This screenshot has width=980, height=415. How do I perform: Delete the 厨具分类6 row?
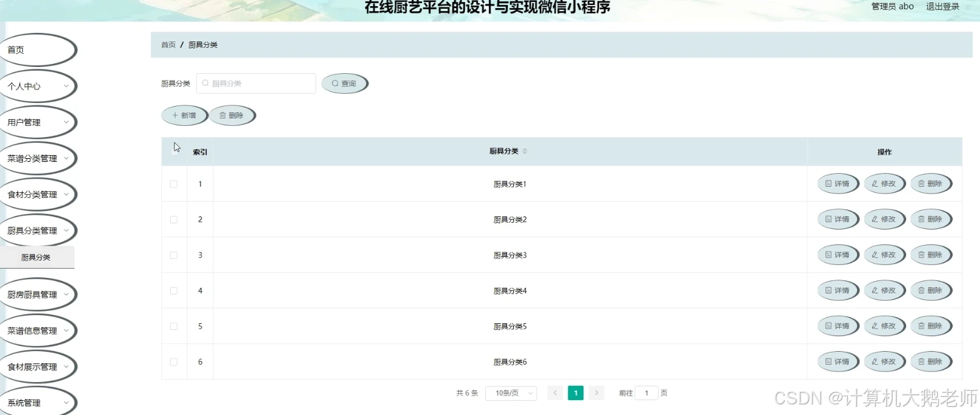(x=931, y=362)
